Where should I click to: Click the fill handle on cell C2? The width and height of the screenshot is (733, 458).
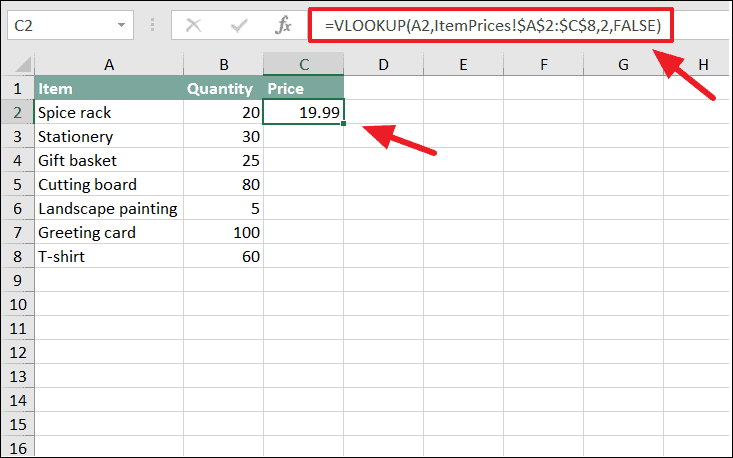pos(344,123)
